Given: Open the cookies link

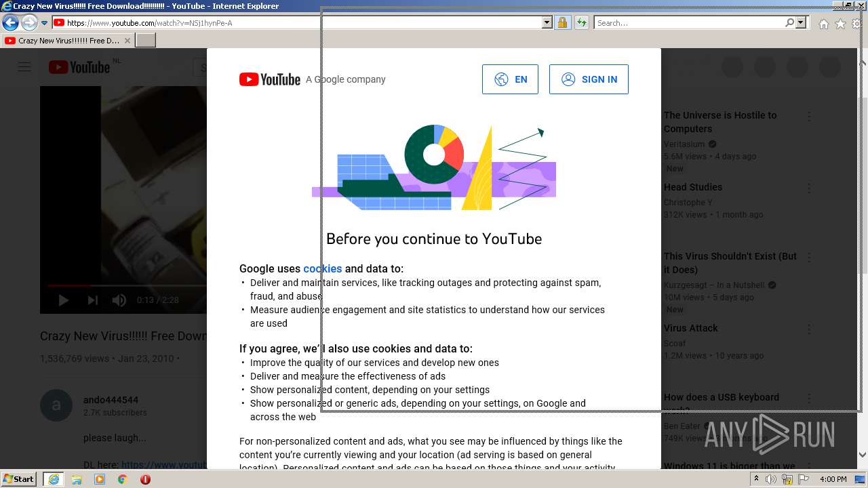Looking at the screenshot, I should 323,268.
